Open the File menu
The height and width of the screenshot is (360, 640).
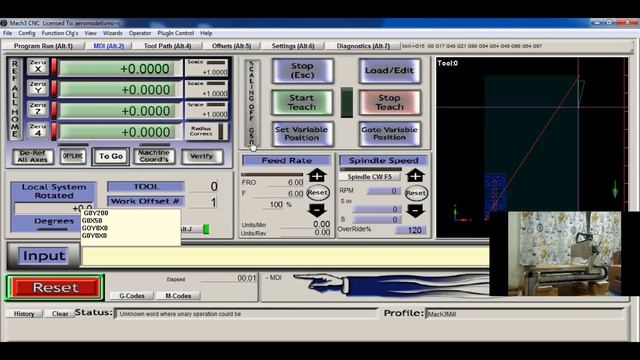click(7, 33)
